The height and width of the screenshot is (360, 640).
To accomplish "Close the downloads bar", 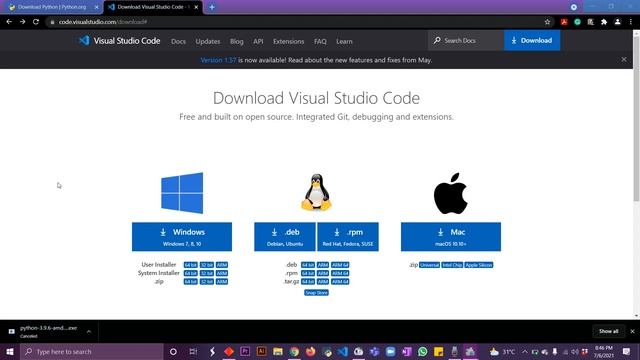I will coord(632,331).
